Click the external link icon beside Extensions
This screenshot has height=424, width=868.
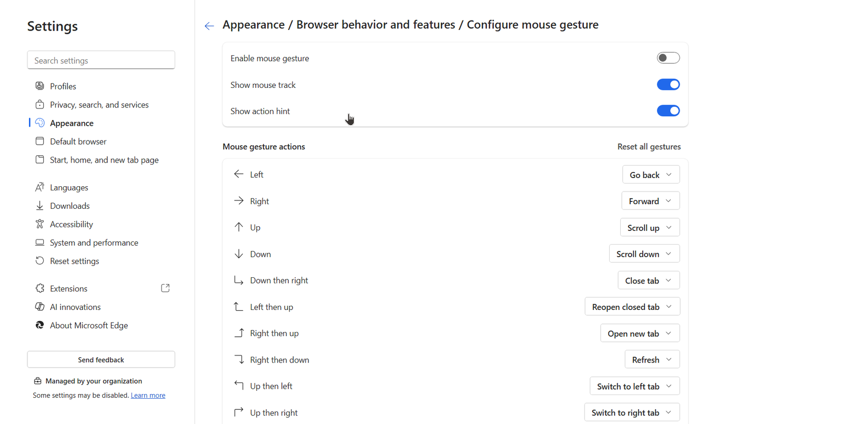tap(165, 288)
